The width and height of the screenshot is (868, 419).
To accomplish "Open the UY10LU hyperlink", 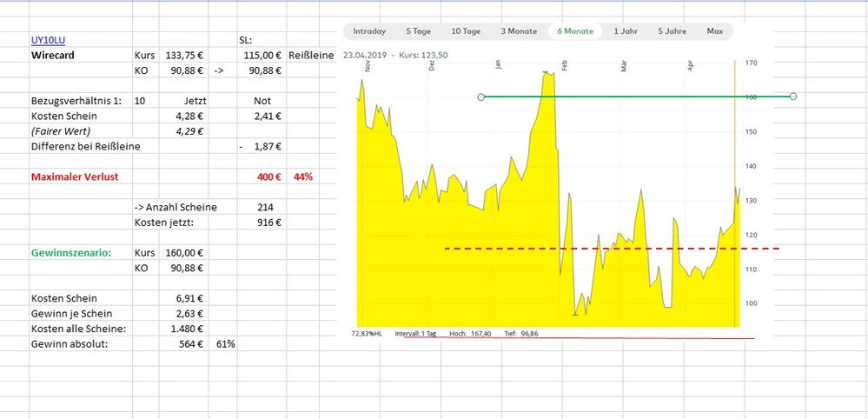I will point(46,40).
